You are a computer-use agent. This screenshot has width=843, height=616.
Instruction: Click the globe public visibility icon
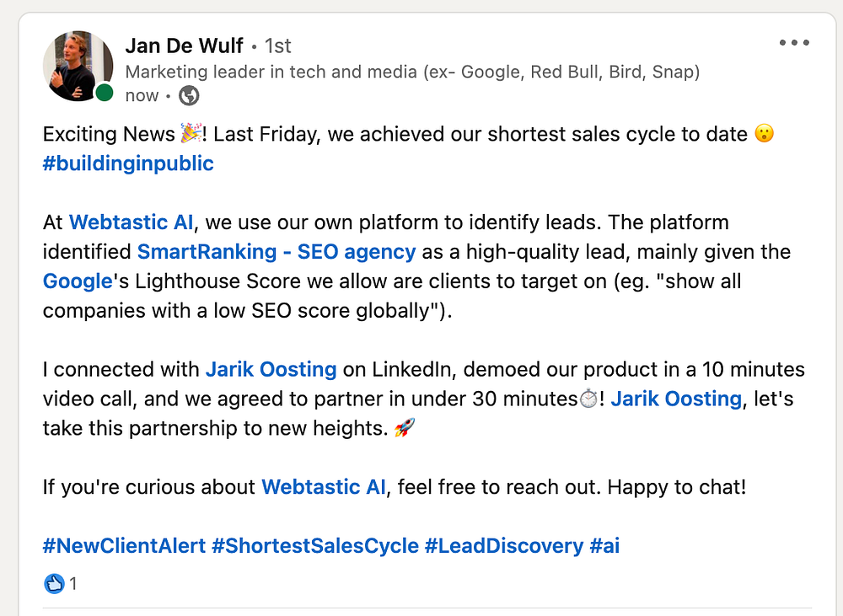pyautogui.click(x=190, y=96)
